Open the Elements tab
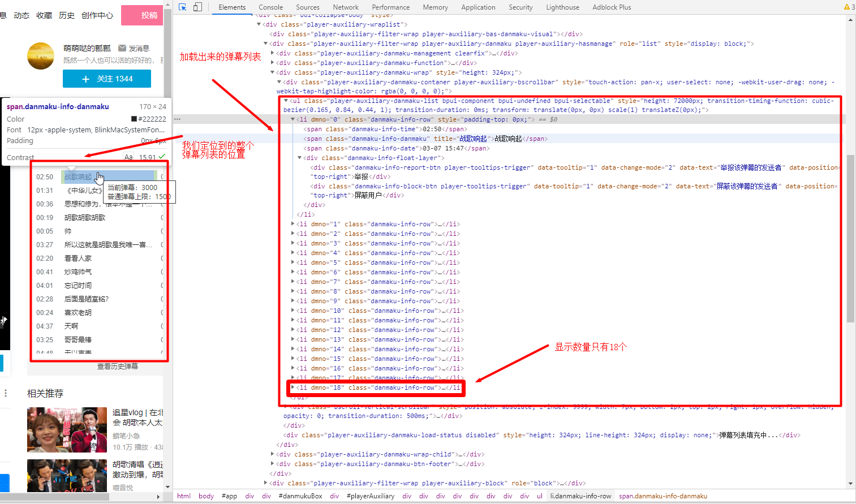 click(x=232, y=7)
